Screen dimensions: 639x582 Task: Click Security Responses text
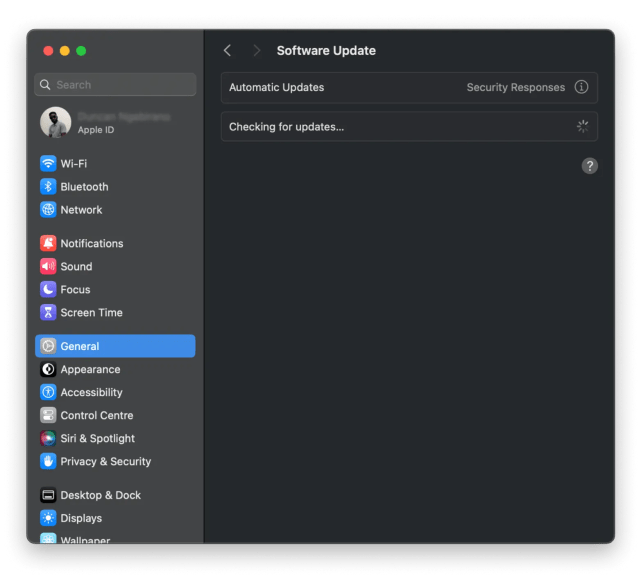516,87
